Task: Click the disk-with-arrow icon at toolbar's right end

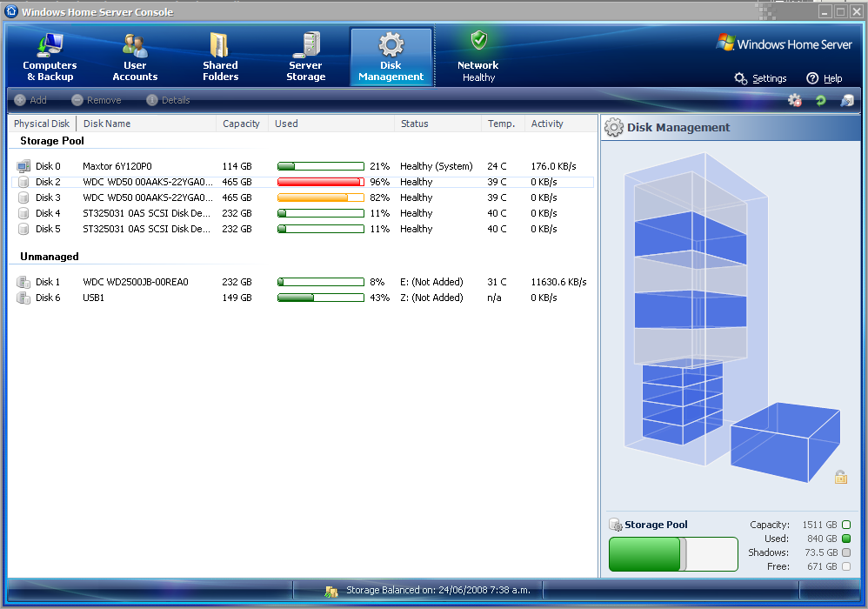Action: coord(846,101)
